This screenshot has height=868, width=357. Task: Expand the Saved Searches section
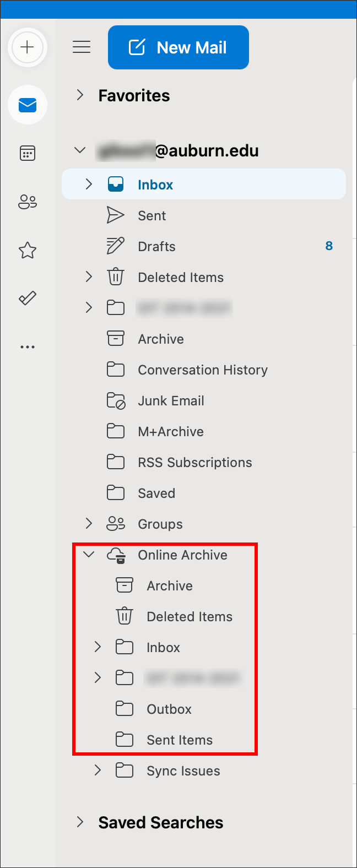(x=80, y=822)
